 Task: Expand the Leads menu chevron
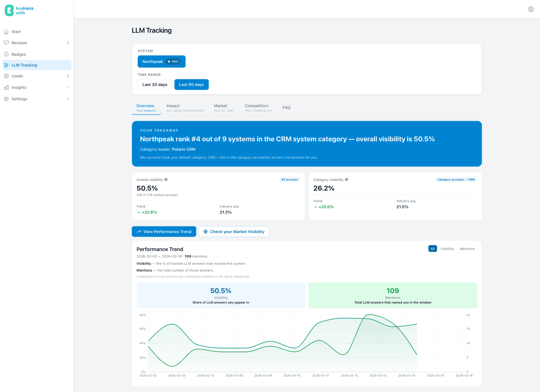point(68,76)
